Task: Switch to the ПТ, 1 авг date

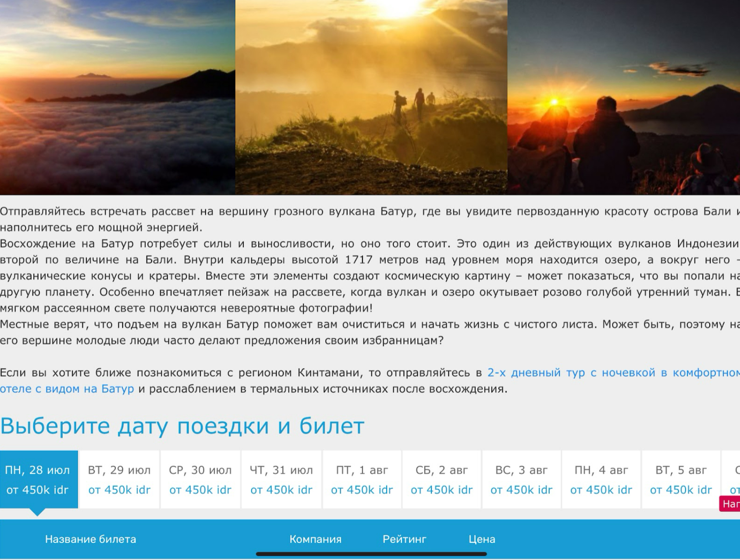Action: coord(362,479)
